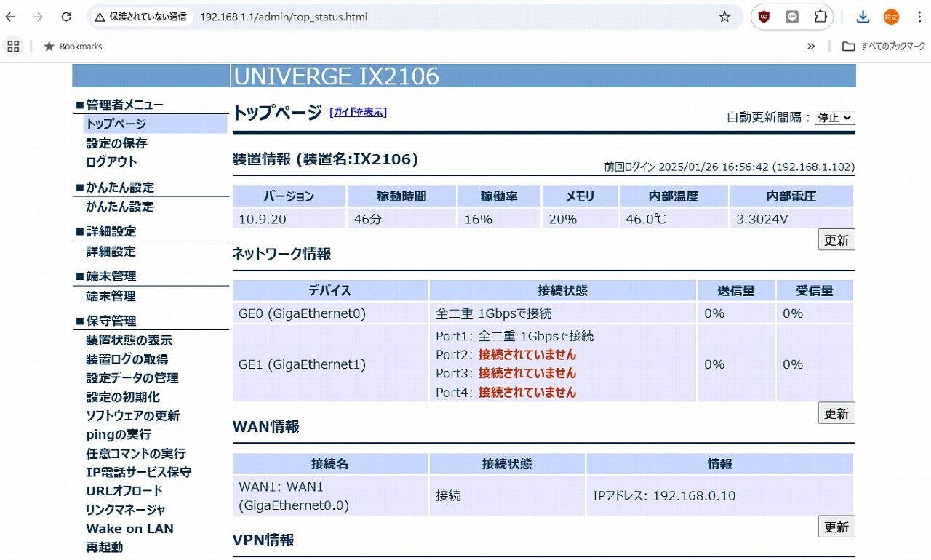Open the Bookmarks folder in bookmarks bar
The image size is (931, 560).
[x=73, y=47]
